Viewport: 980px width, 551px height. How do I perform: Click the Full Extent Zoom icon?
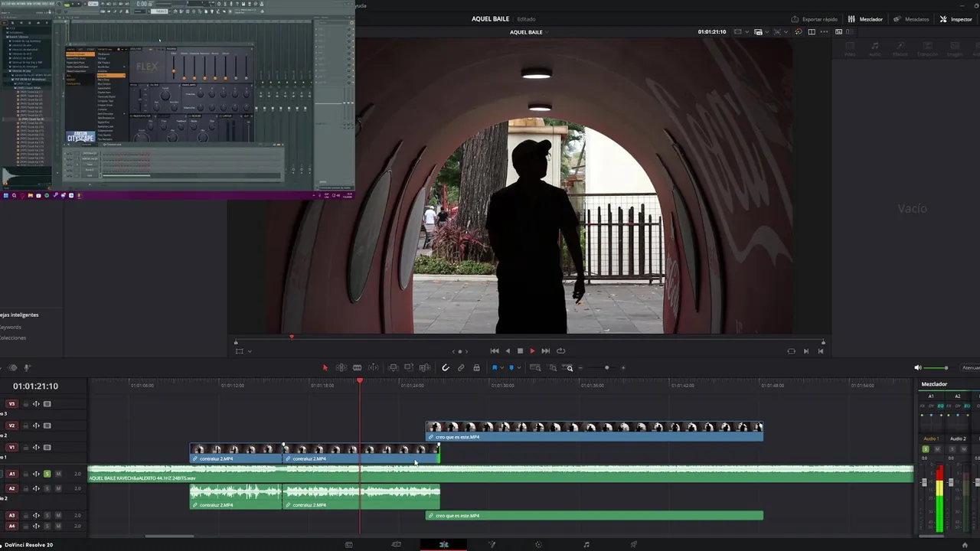pyautogui.click(x=535, y=367)
